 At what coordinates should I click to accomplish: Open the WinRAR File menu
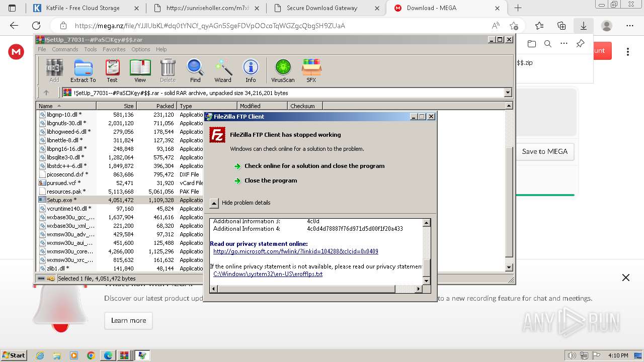[x=42, y=49]
